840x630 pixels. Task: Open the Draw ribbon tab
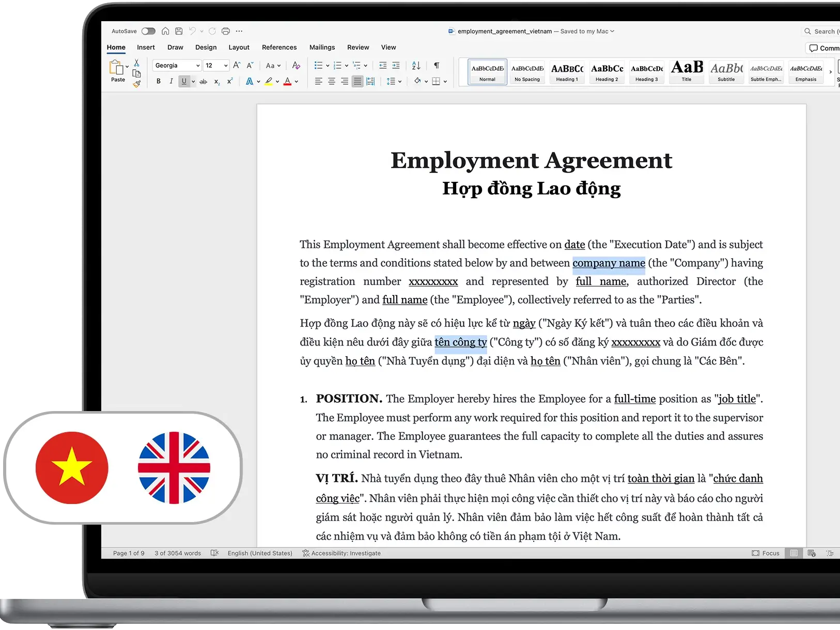(175, 47)
